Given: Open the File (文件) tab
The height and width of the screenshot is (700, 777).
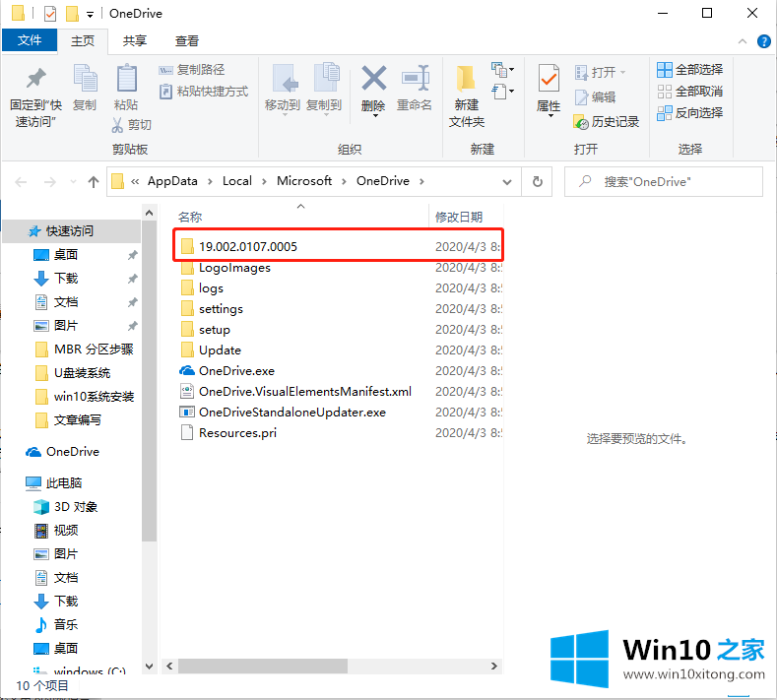Looking at the screenshot, I should 30,40.
